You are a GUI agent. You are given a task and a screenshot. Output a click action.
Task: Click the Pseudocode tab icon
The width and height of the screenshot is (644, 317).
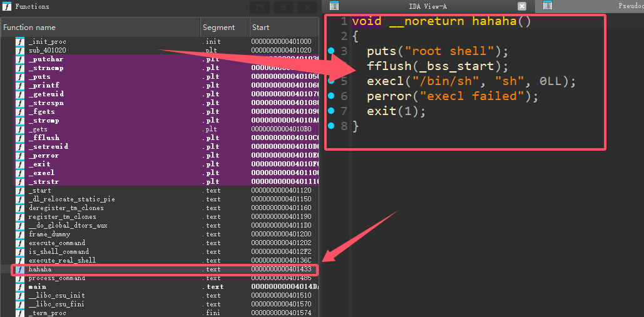tap(547, 6)
